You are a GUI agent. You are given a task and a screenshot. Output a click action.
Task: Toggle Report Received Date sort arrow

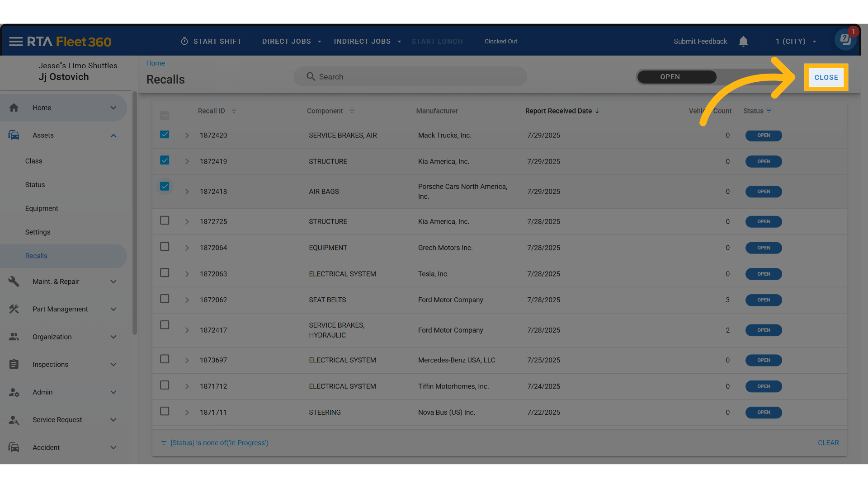point(597,111)
